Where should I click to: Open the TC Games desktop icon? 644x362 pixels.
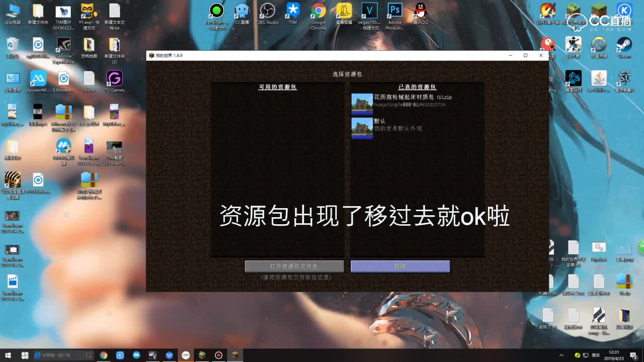[x=114, y=81]
